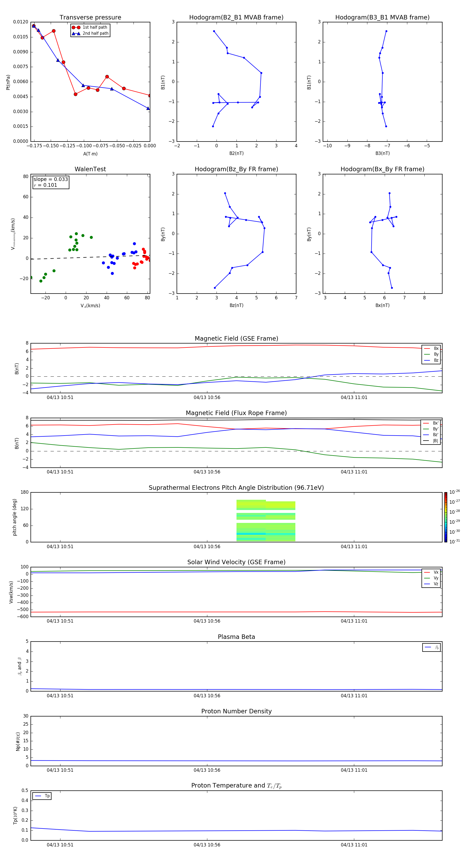This screenshot has width=473, height=868.
Task: Click the 'Hodogram(B3_B1 MVAB frame)' title
Action: pos(382,18)
